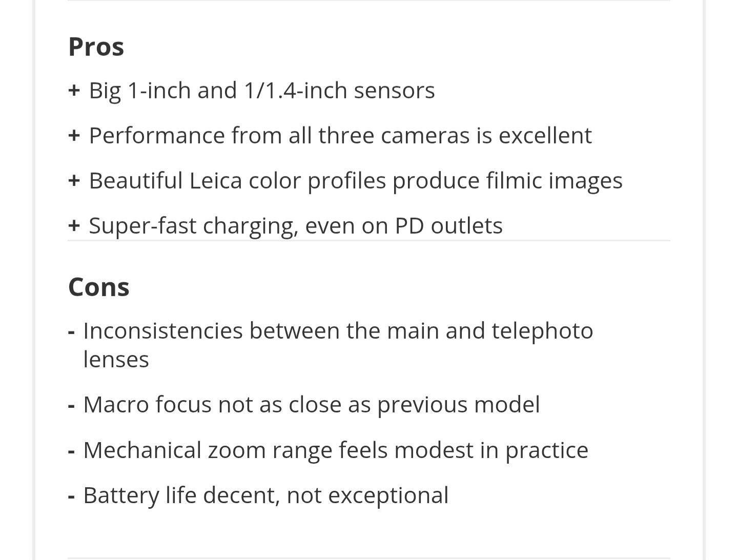
Task: Click the Pros heading
Action: point(96,47)
